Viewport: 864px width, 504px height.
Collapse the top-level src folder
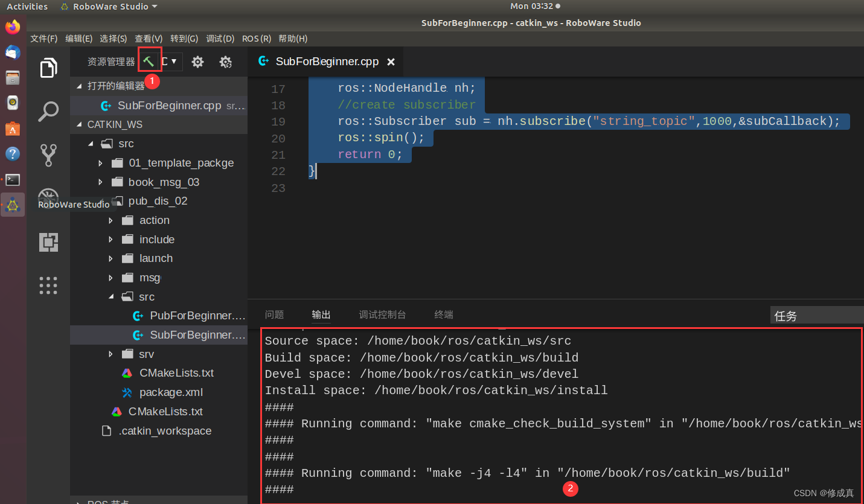[x=91, y=144]
